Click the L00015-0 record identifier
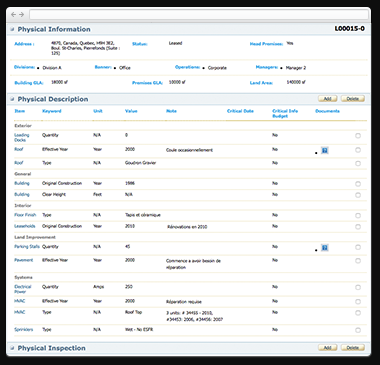The height and width of the screenshot is (365, 380). [x=350, y=29]
